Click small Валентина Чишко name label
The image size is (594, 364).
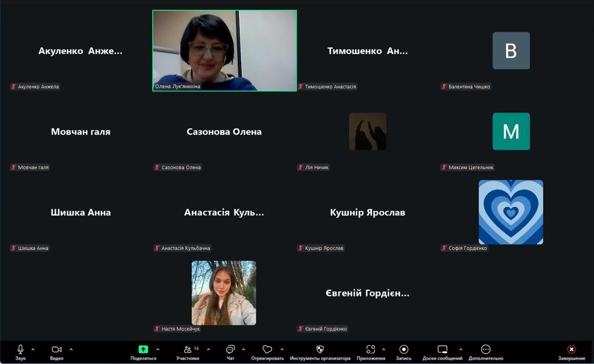469,86
